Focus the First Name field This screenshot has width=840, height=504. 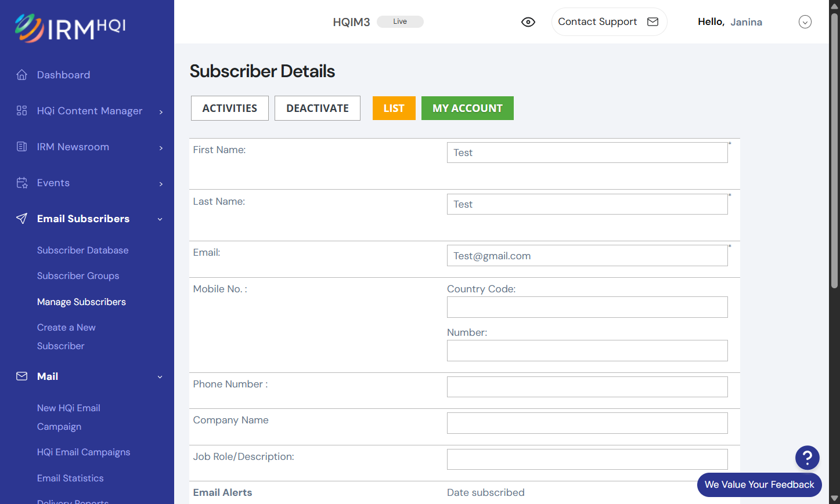587,153
